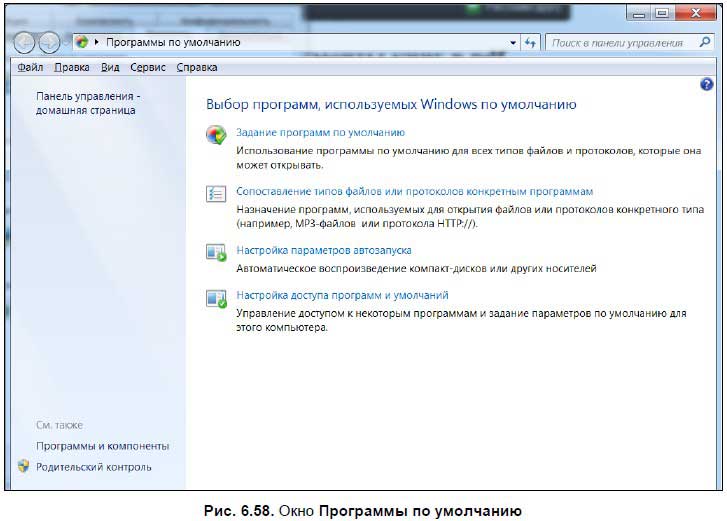Go to Панель управления - домашняя страница
Screen dimensions: 727x521
pos(88,103)
